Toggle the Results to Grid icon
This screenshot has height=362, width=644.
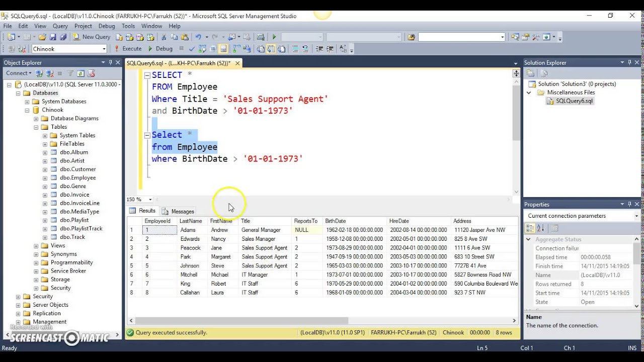(271, 49)
